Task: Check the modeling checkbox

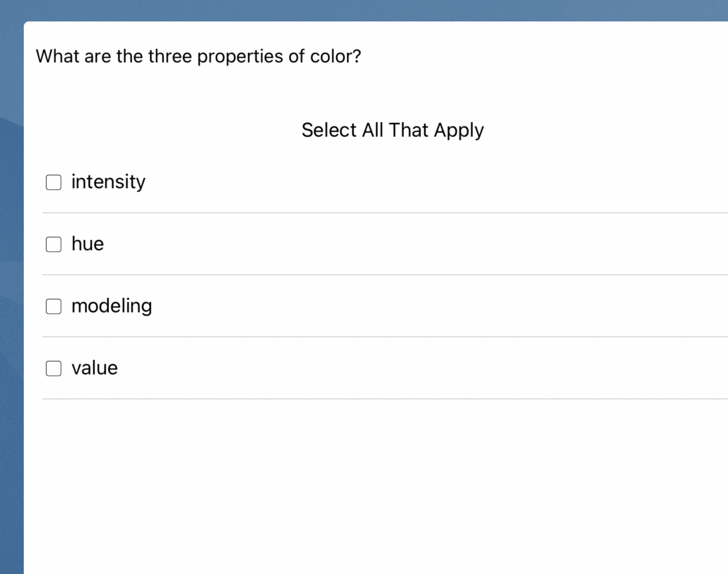Action: pos(53,306)
